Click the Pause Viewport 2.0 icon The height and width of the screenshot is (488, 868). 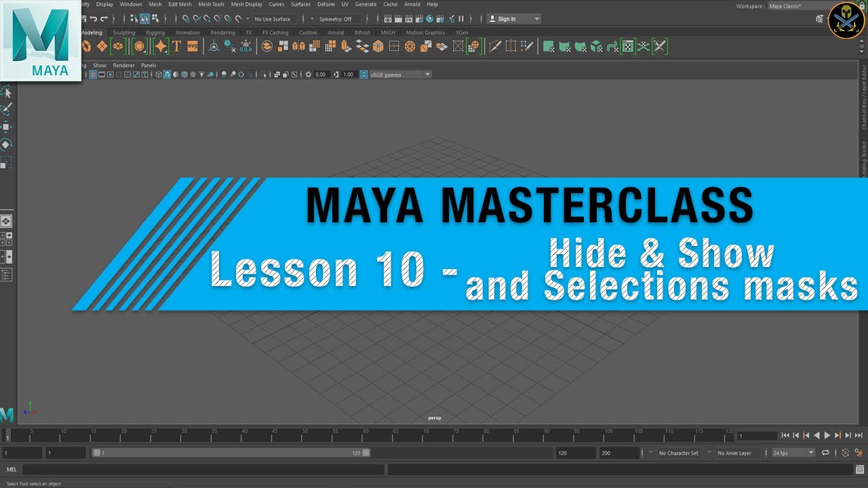click(x=461, y=19)
